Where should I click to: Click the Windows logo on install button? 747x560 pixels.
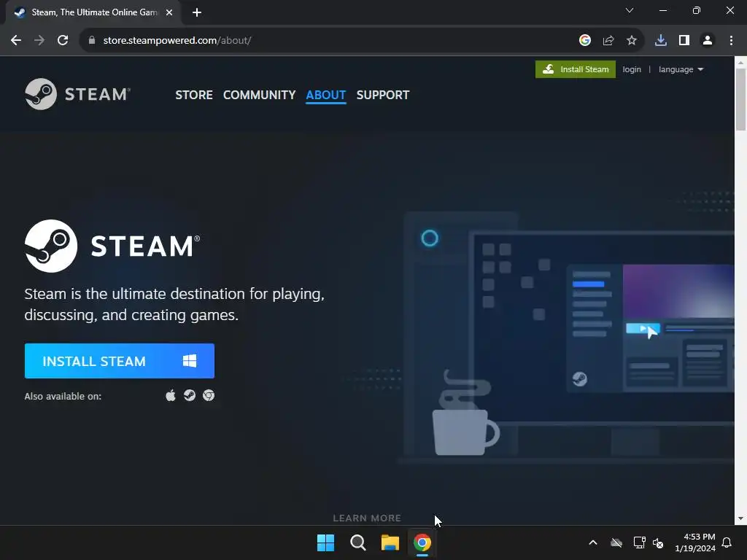pyautogui.click(x=190, y=361)
